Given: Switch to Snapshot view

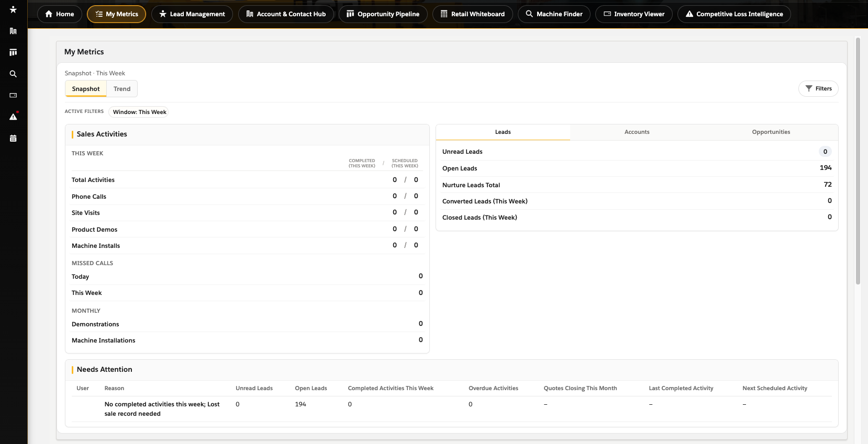Looking at the screenshot, I should coord(86,89).
